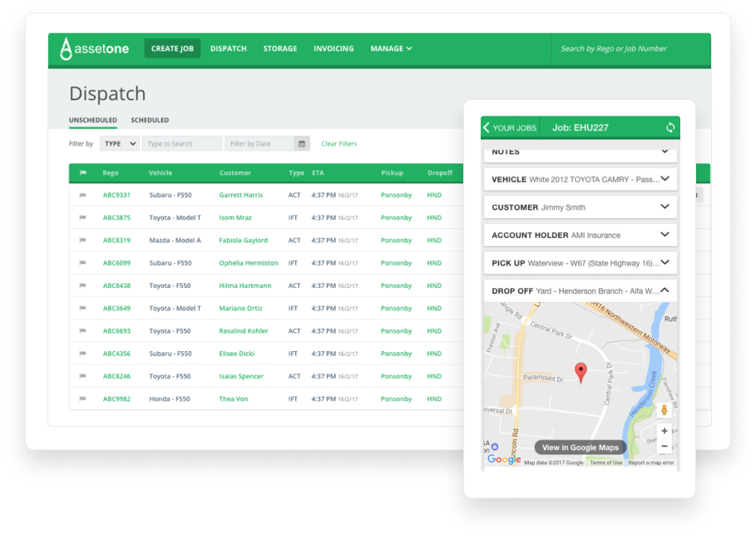
Task: Sort by ETA column header
Action: [318, 173]
